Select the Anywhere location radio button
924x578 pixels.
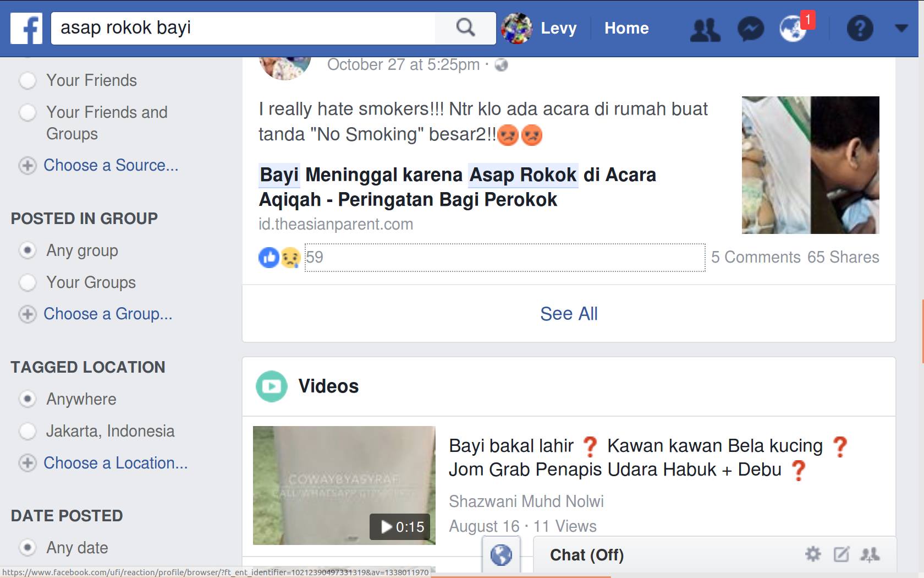(x=28, y=399)
